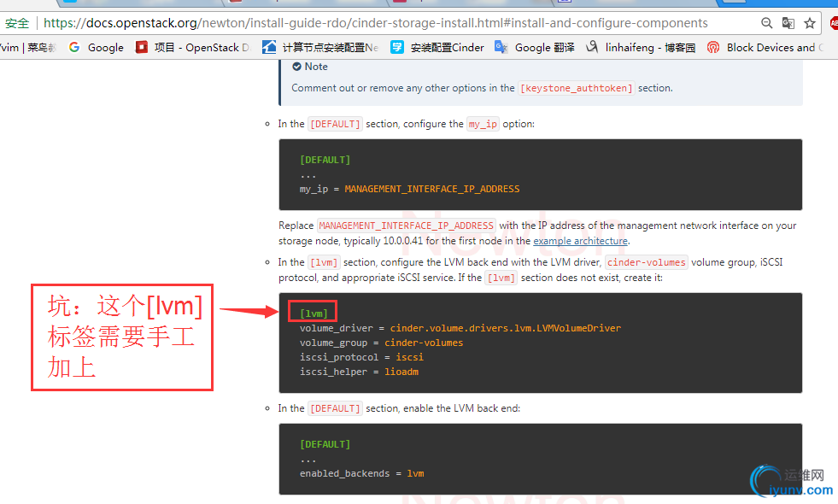The image size is (838, 504).
Task: Click the my_ip inline code label
Action: 483,124
